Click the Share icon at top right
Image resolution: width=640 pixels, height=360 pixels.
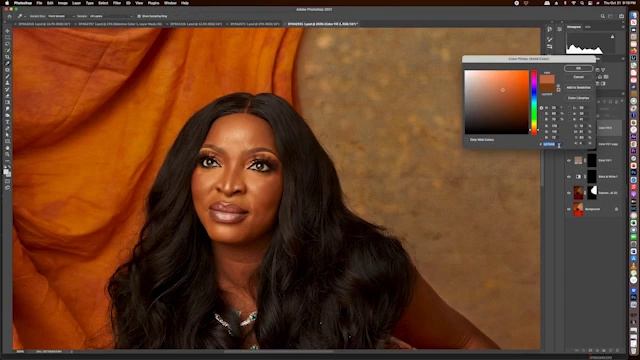(x=621, y=16)
